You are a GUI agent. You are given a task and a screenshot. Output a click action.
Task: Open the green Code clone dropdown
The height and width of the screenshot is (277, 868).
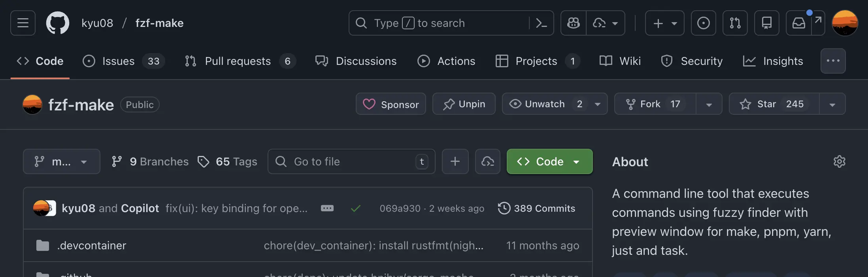(550, 161)
